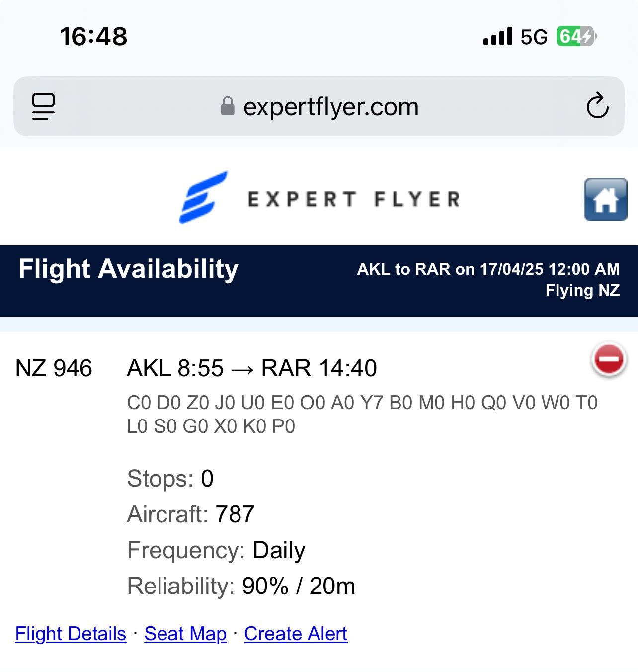Click the Flight Availability heading
The image size is (638, 672).
click(128, 269)
